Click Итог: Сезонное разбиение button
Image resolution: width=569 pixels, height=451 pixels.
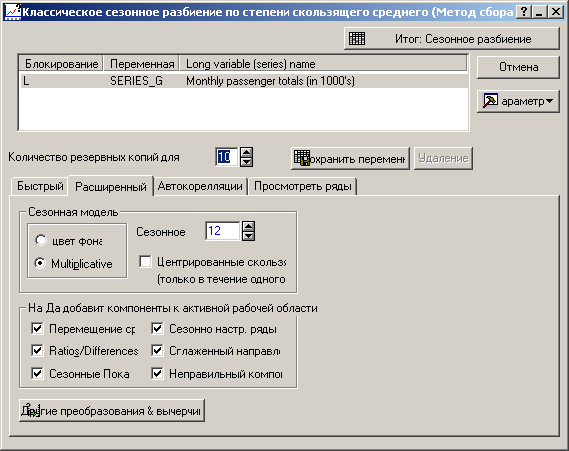point(451,38)
